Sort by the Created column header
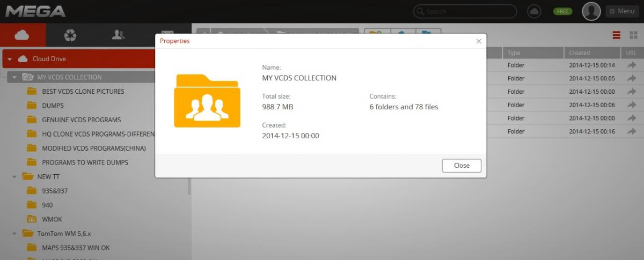This screenshot has height=260, width=644. [592, 53]
